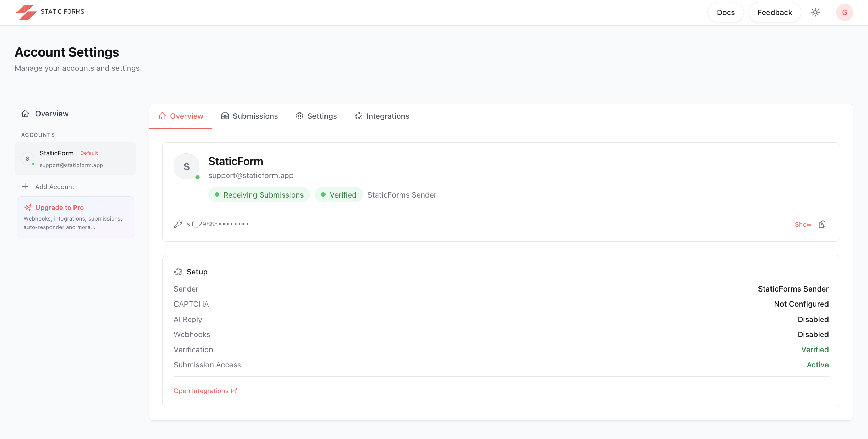Click the CAPTCHA Not Configured value
This screenshot has width=868, height=439.
pyautogui.click(x=801, y=304)
